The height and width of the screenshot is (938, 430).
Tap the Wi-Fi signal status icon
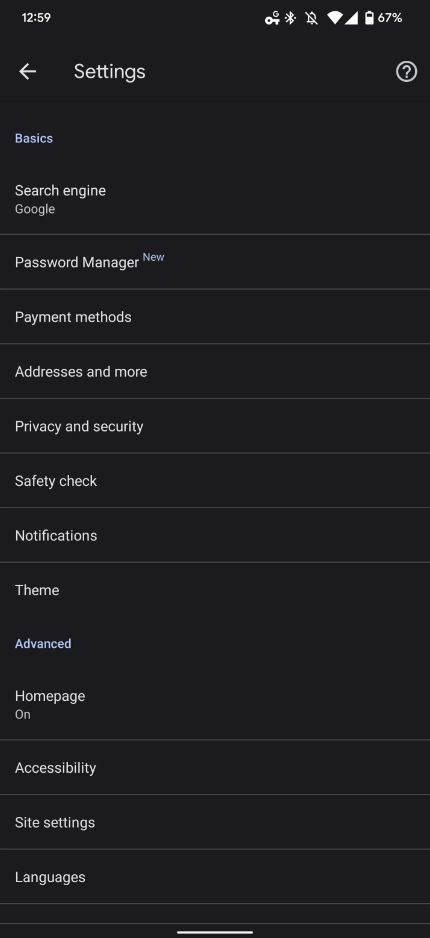pos(334,18)
